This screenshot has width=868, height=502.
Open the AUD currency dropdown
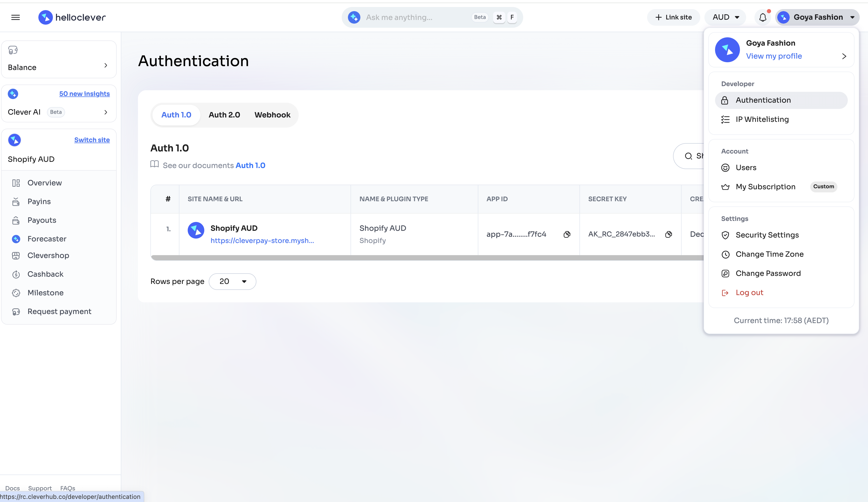[x=725, y=17]
